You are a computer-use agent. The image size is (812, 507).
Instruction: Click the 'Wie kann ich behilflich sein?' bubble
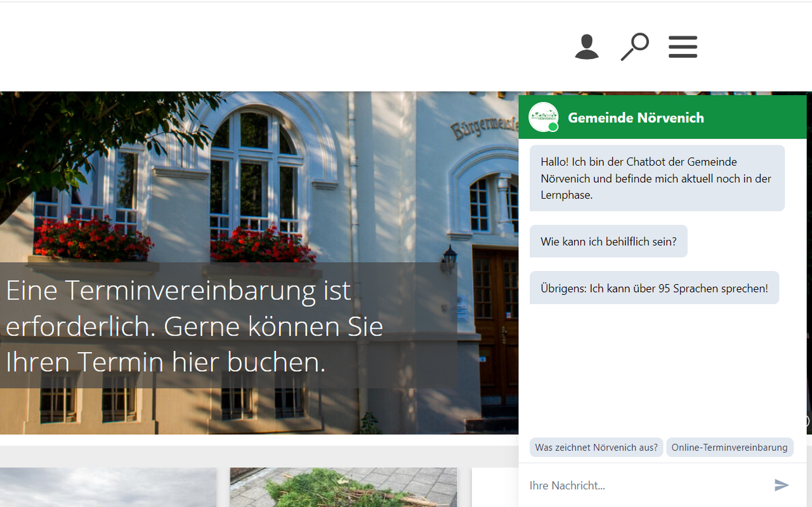pos(608,242)
